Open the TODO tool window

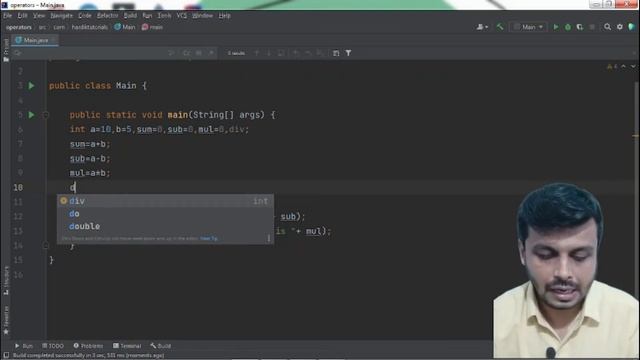click(53, 346)
